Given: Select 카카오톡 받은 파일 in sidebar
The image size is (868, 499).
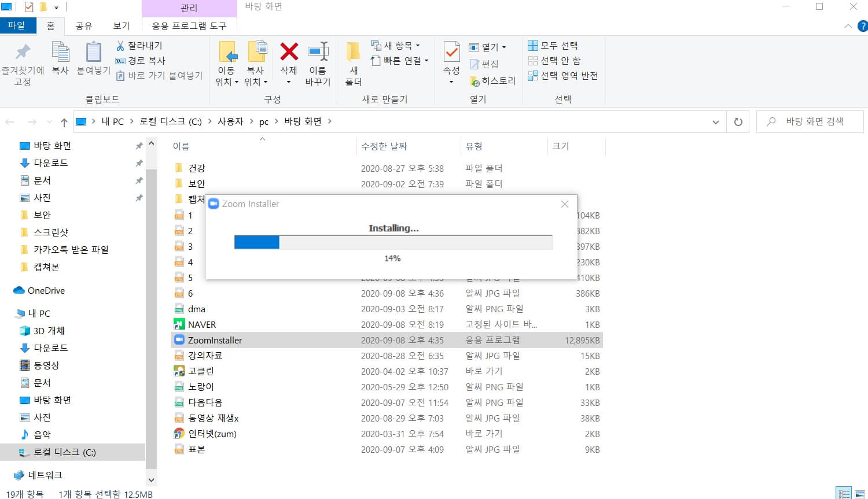Looking at the screenshot, I should tap(71, 250).
